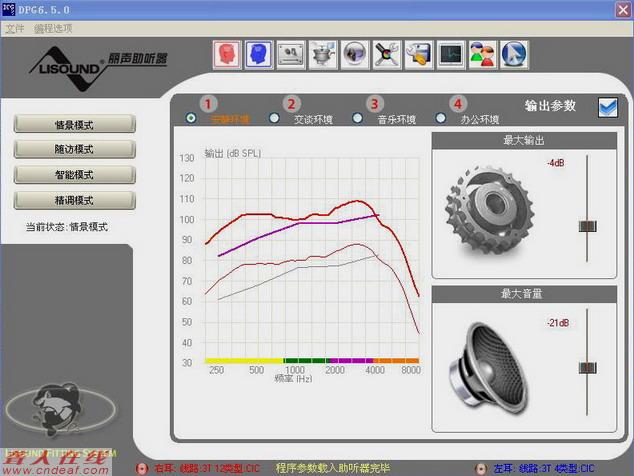The height and width of the screenshot is (476, 634).
Task: Click the 频率 (Hz) axis label
Action: point(293,379)
